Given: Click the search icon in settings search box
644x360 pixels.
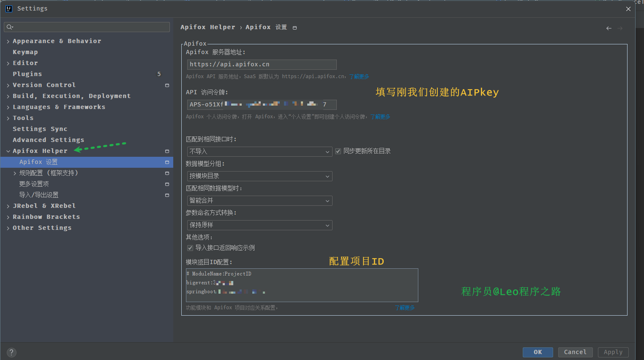Looking at the screenshot, I should click(10, 27).
